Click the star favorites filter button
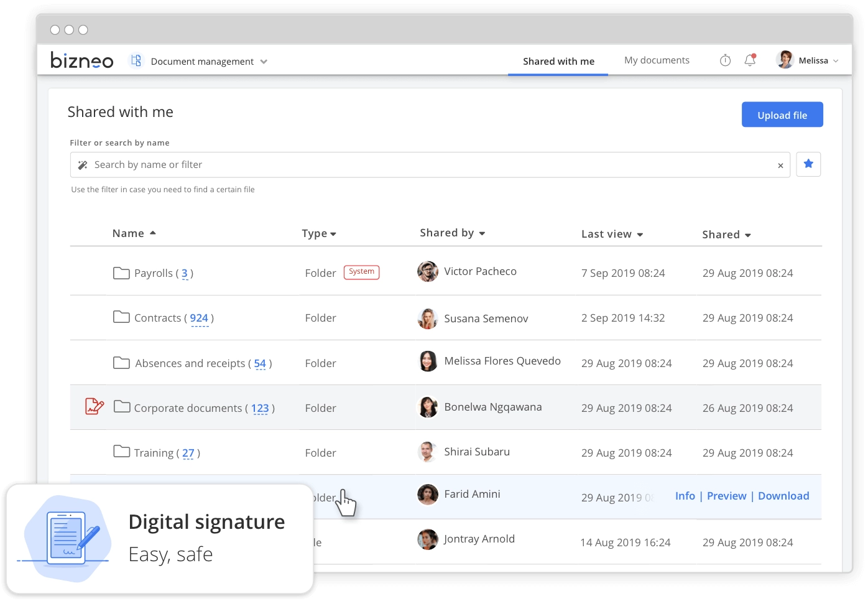The height and width of the screenshot is (601, 868). [808, 164]
